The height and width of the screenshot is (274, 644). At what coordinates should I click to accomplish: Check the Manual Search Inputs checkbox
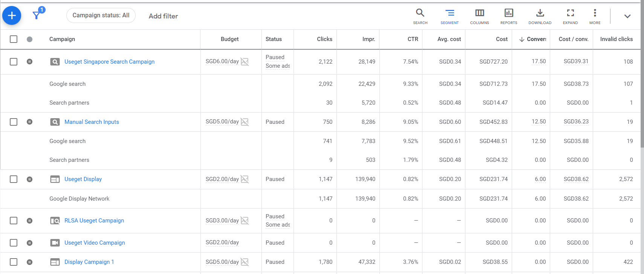pyautogui.click(x=14, y=122)
